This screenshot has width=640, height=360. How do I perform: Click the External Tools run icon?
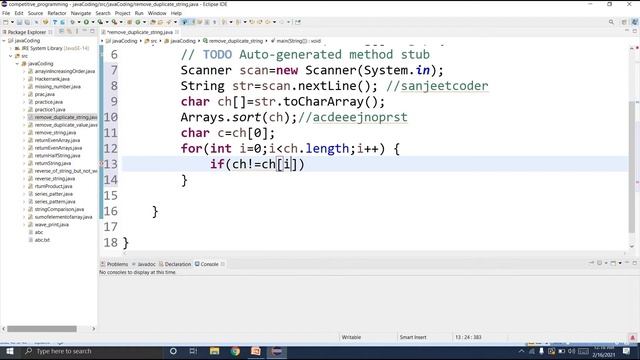[x=114, y=22]
